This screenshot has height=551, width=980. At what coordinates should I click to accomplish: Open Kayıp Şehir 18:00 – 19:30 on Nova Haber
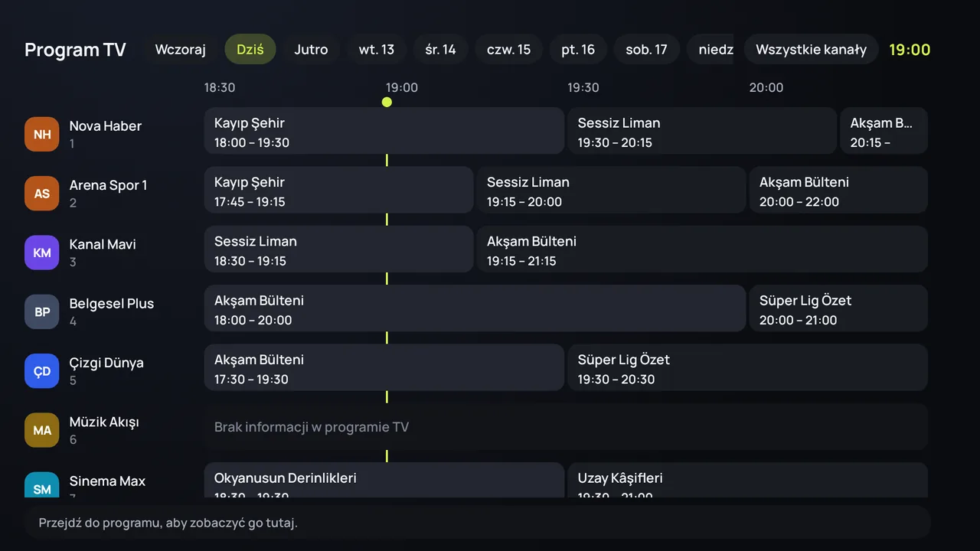384,132
